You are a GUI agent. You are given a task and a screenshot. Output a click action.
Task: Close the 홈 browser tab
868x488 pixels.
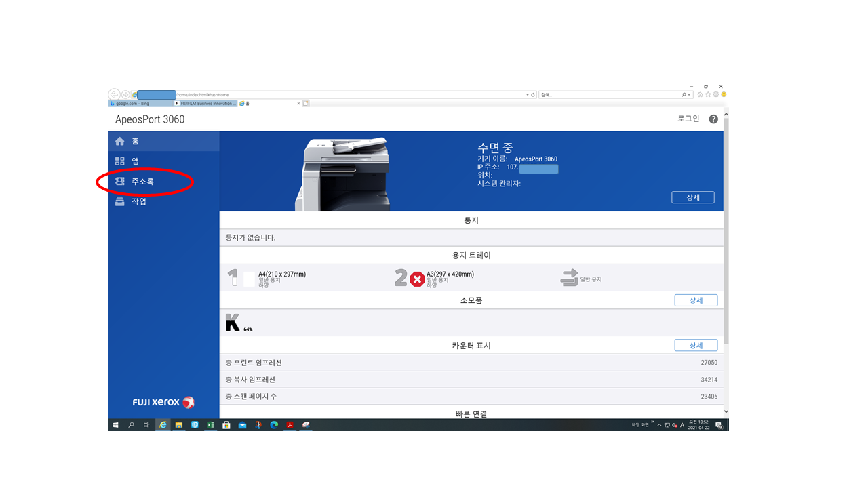(298, 104)
